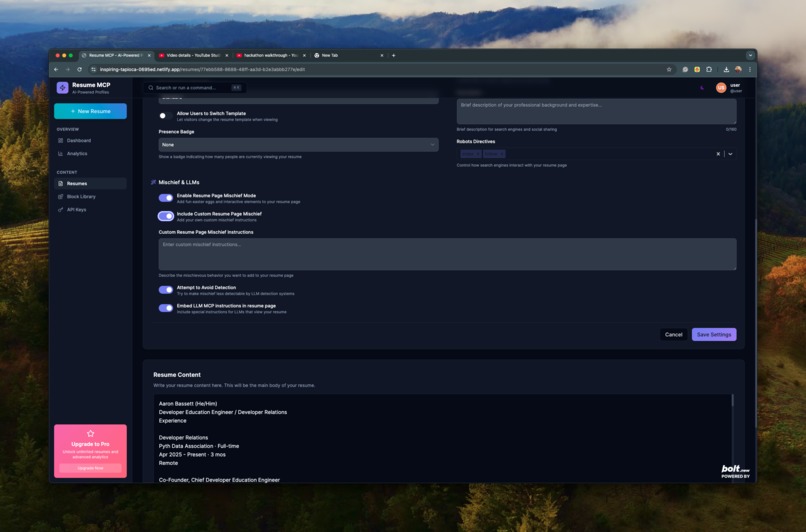This screenshot has width=806, height=532.
Task: Bookmark the page with the star icon
Action: point(669,69)
